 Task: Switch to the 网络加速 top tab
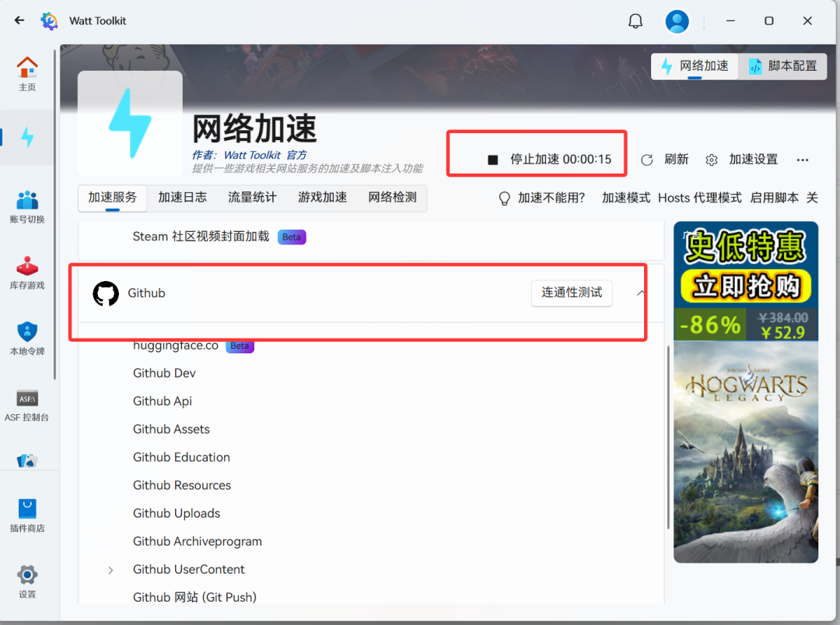(x=695, y=66)
